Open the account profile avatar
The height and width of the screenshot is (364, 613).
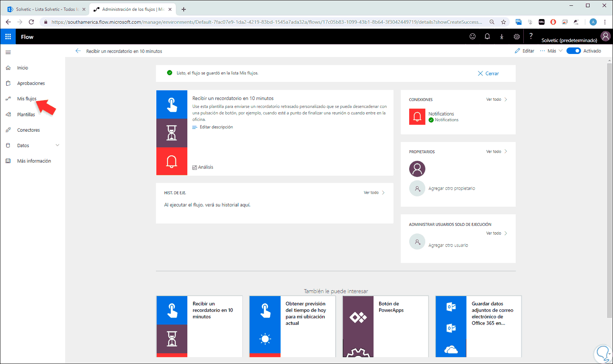tap(606, 36)
